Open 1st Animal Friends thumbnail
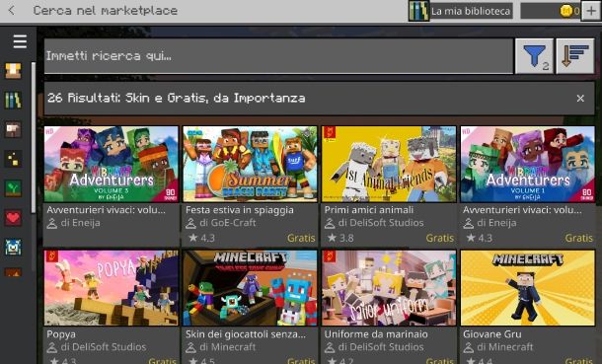 click(389, 164)
